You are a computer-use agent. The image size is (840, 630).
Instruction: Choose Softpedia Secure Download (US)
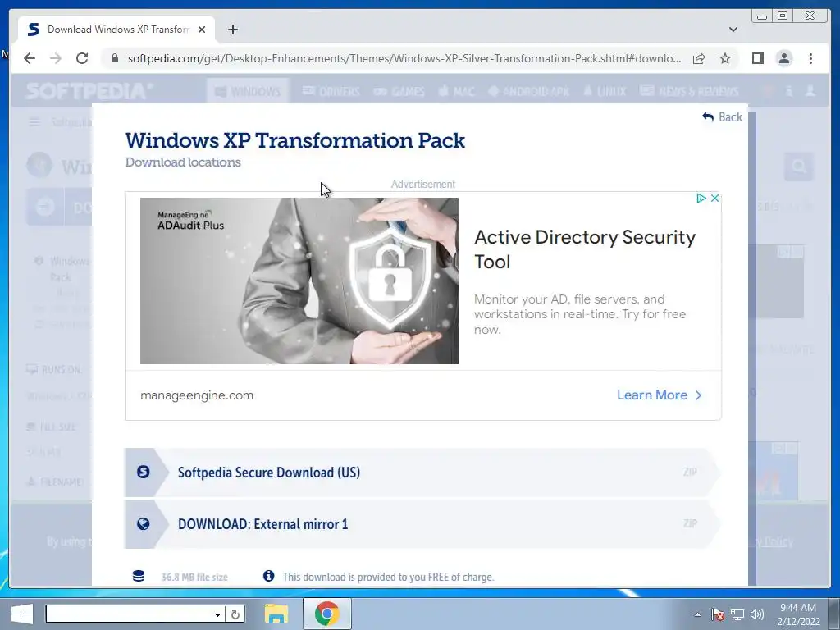pos(421,472)
